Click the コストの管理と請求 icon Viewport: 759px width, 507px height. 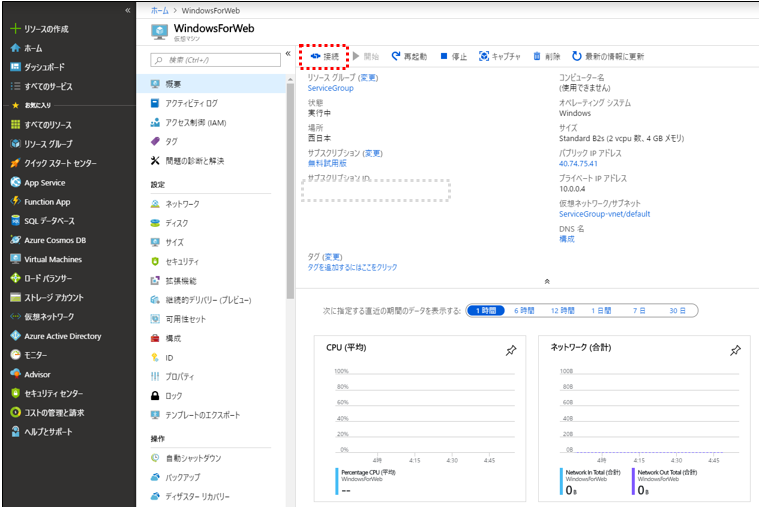[x=15, y=412]
